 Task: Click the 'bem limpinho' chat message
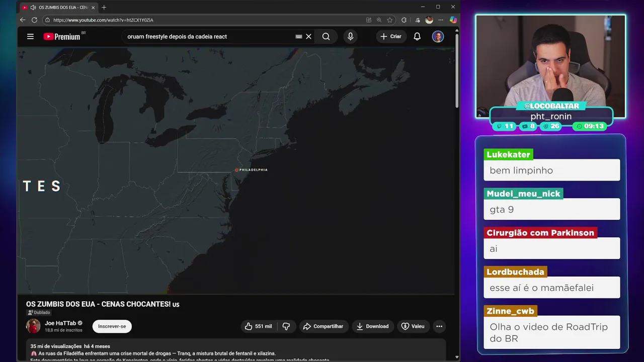pos(552,170)
